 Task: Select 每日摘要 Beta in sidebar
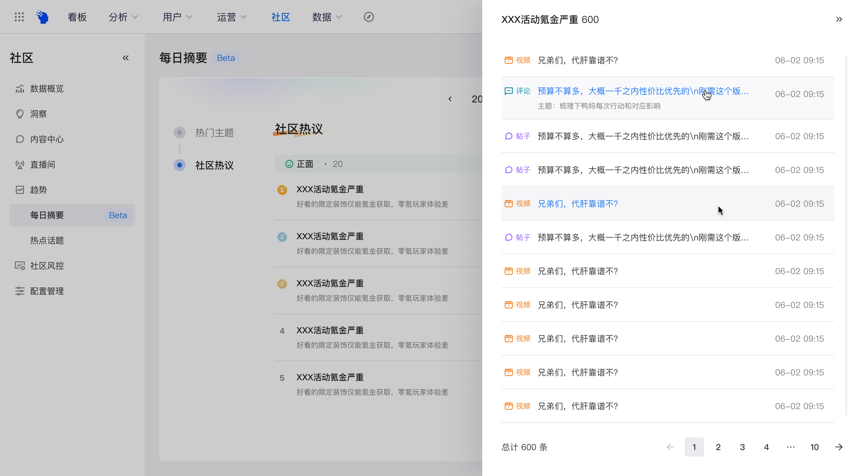click(72, 215)
